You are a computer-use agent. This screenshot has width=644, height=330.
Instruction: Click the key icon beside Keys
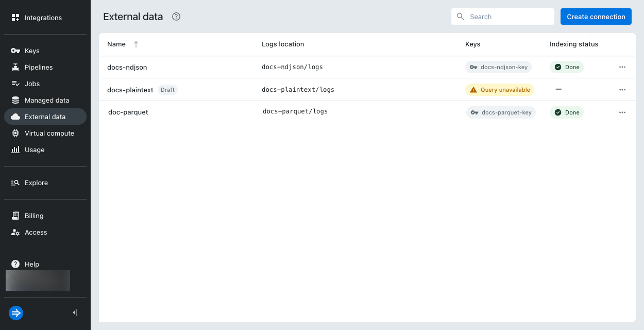pos(15,51)
